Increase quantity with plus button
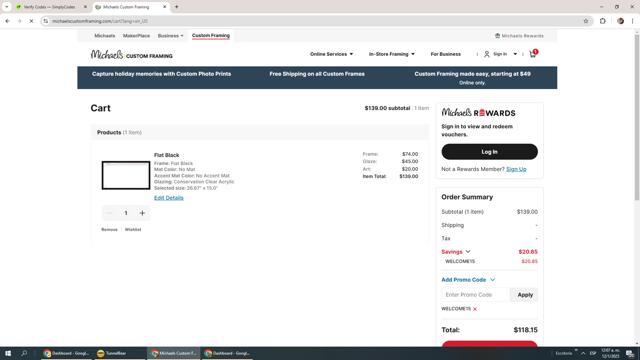 click(142, 213)
